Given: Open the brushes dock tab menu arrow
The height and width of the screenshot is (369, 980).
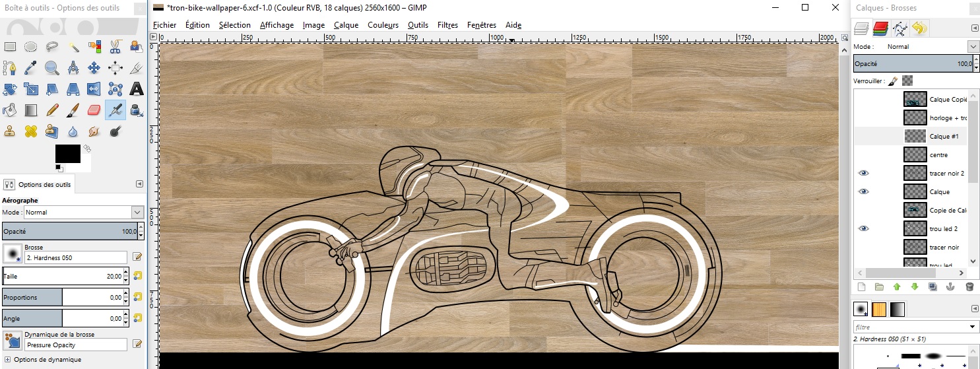Looking at the screenshot, I should coord(975,309).
